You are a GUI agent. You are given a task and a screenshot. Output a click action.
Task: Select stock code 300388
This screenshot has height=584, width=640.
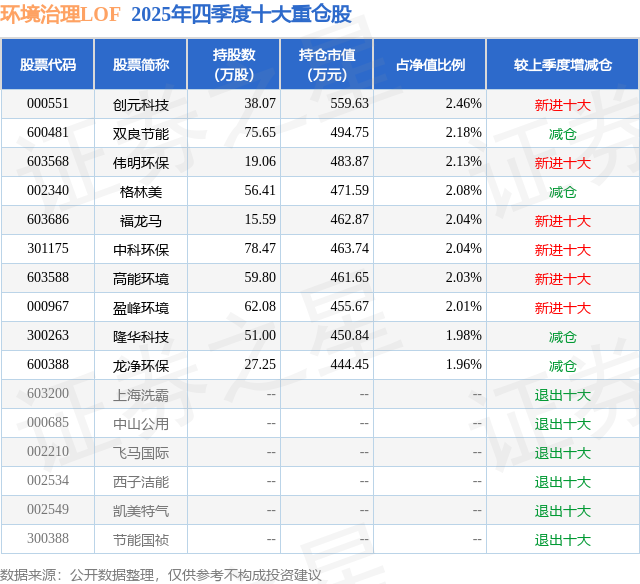[x=48, y=538]
